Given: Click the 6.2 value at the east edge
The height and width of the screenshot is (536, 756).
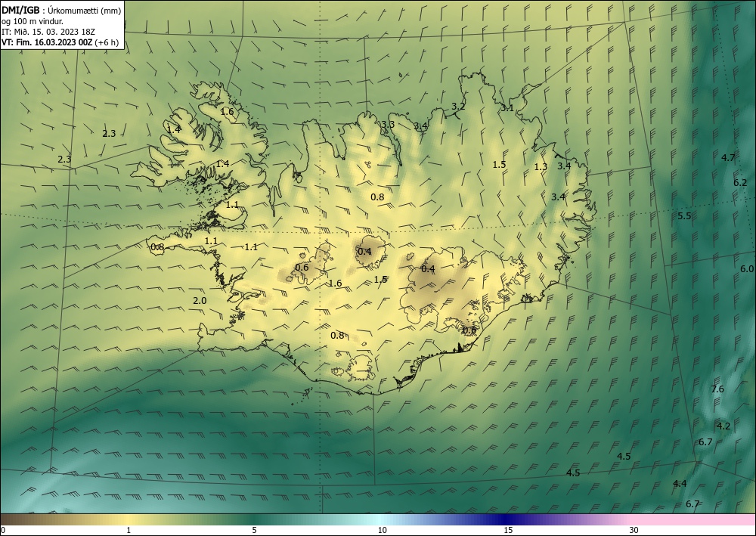Looking at the screenshot, I should click(x=740, y=183).
